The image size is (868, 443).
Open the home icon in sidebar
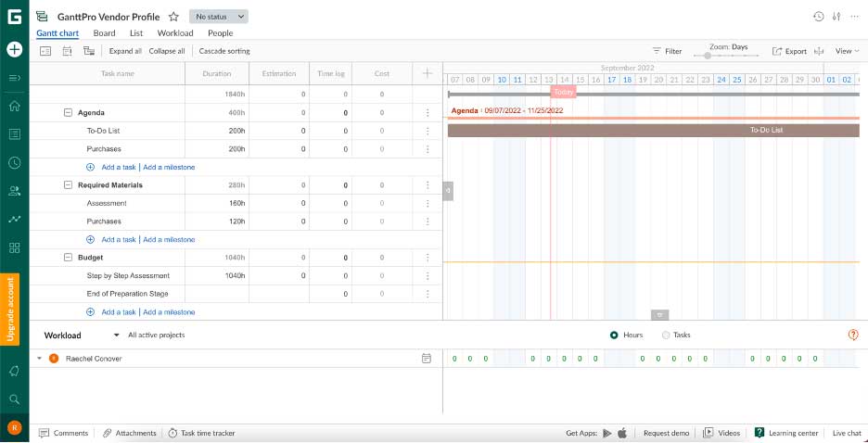pos(15,107)
